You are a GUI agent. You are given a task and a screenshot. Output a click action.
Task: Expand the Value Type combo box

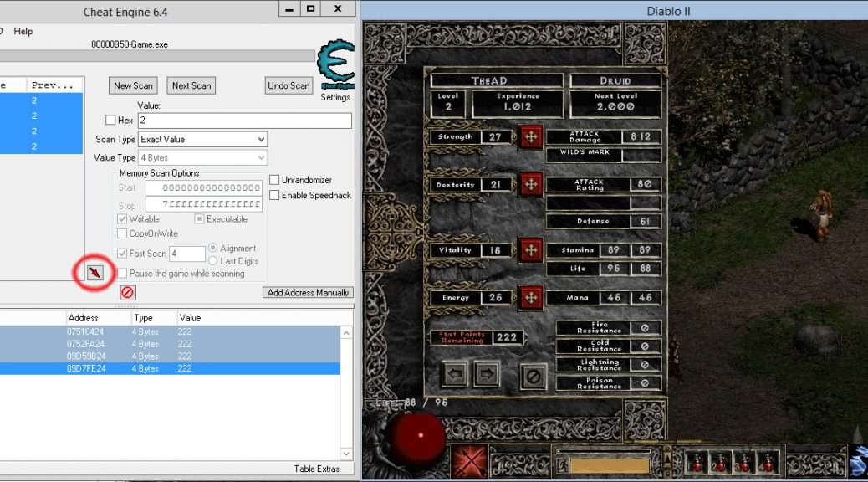coord(203,158)
